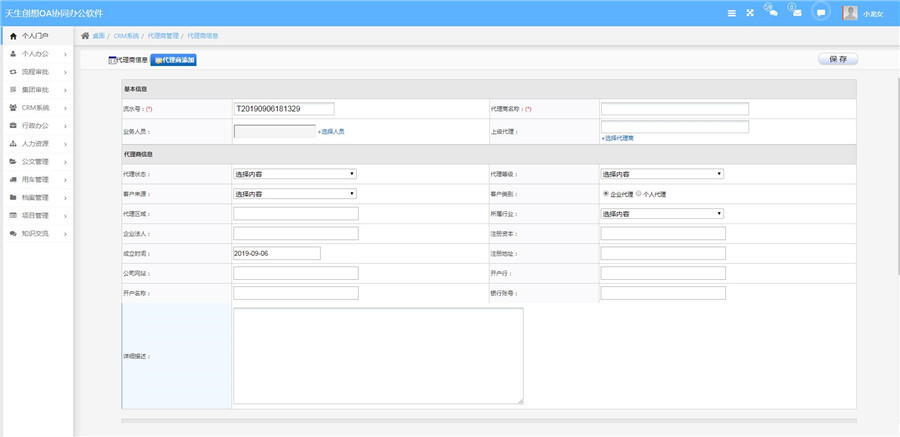Expand 流程审批 chevron in sidebar
This screenshot has width=900, height=437.
(65, 72)
